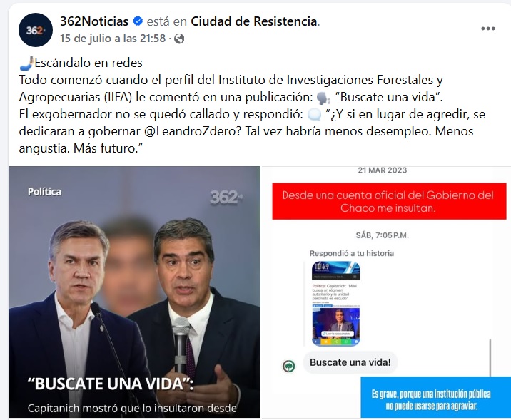Open the left photo of two politicians
This screenshot has height=420, width=511.
[x=134, y=292]
